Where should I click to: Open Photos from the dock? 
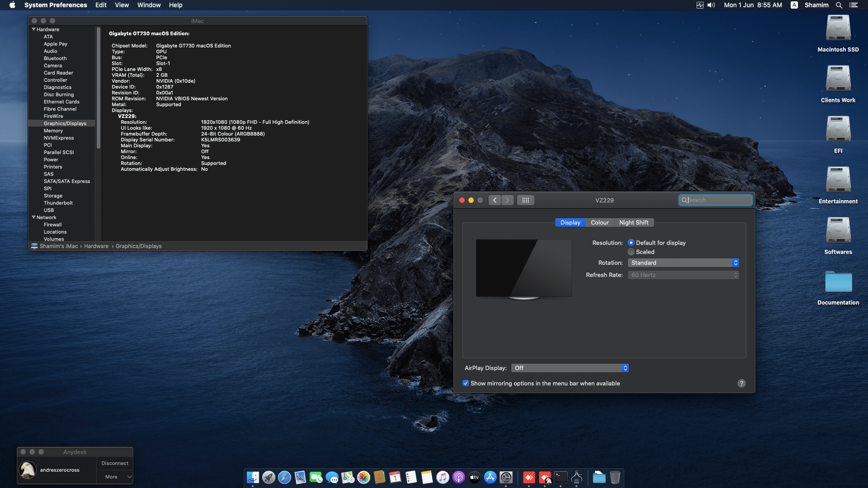tap(363, 477)
